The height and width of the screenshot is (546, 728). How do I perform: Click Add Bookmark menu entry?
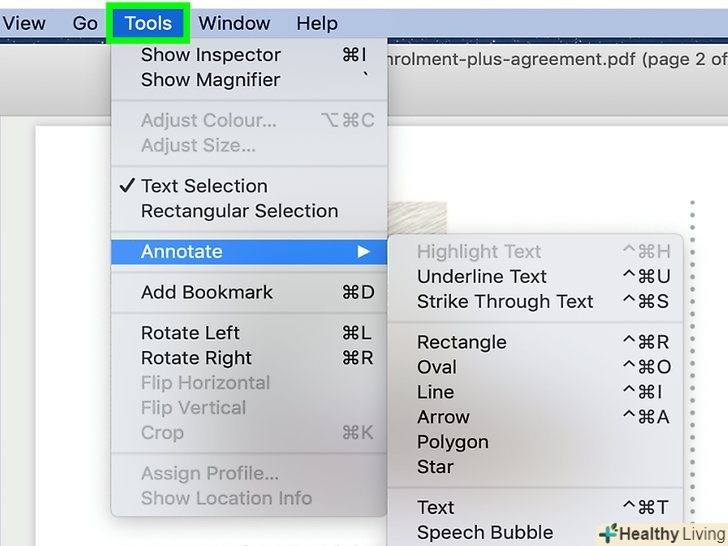coord(207,292)
